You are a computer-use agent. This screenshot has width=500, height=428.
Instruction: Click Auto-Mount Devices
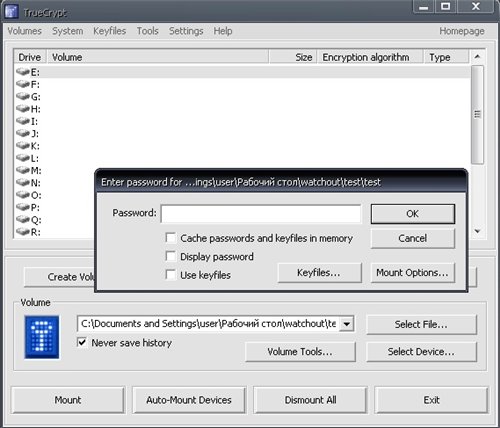pyautogui.click(x=189, y=400)
